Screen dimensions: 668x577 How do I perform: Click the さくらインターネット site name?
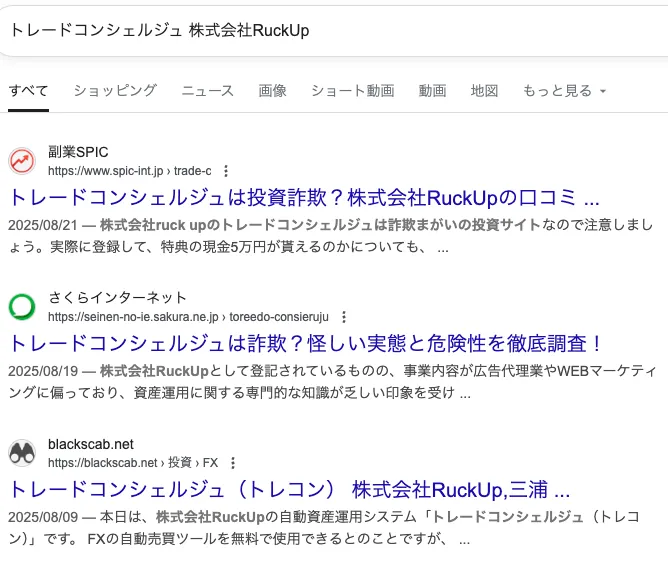pyautogui.click(x=118, y=297)
